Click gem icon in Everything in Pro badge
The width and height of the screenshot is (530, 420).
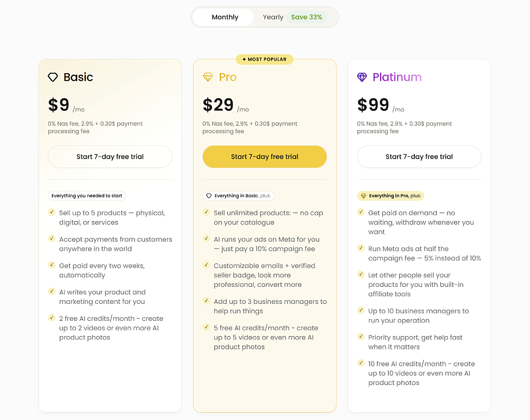click(x=364, y=196)
